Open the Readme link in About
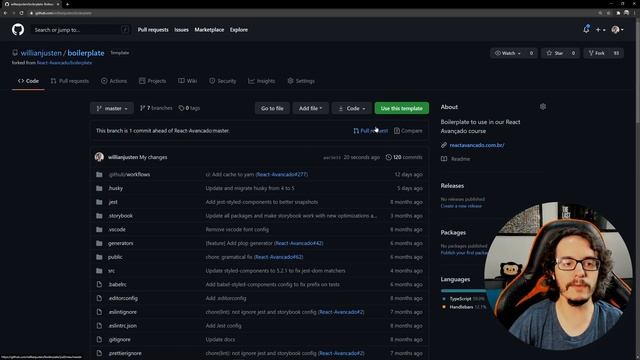The image size is (640, 360). [x=460, y=159]
